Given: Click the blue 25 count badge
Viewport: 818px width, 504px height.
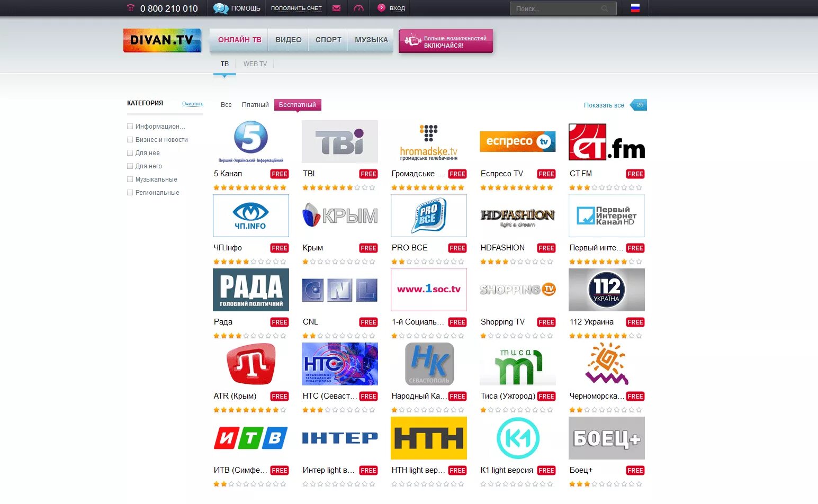Looking at the screenshot, I should 639,105.
